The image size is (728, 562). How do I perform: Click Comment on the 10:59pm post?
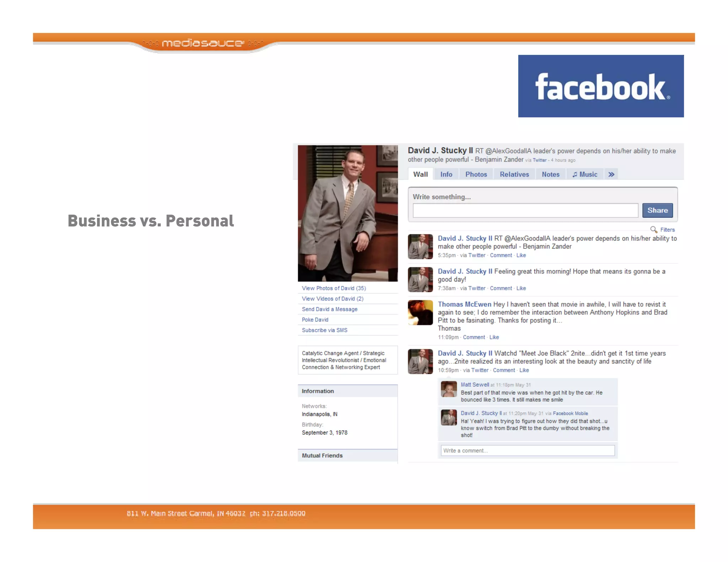504,370
